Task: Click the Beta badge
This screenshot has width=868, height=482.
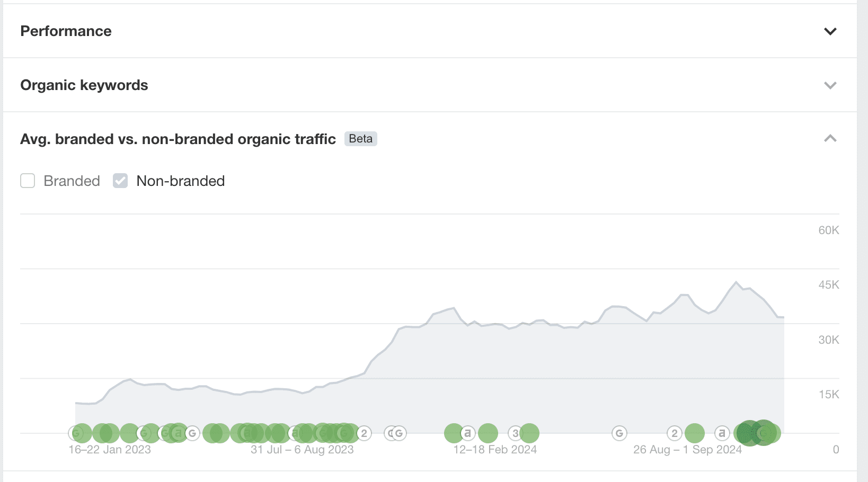Action: pyautogui.click(x=360, y=139)
